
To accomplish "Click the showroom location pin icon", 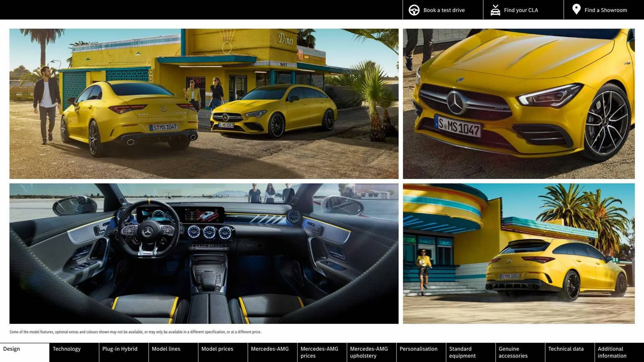I will pos(576,9).
